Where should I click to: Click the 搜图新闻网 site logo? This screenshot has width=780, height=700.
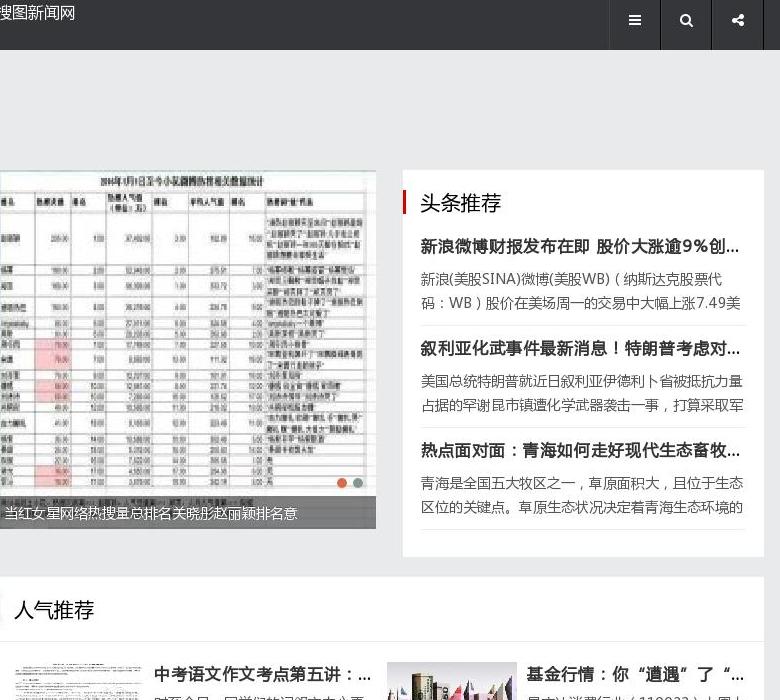(x=37, y=13)
